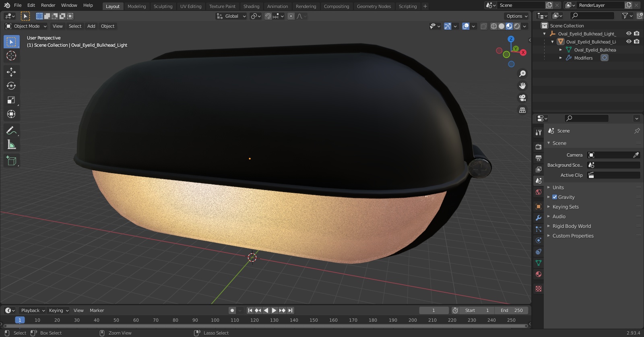Toggle proportional editing in header

click(x=291, y=16)
